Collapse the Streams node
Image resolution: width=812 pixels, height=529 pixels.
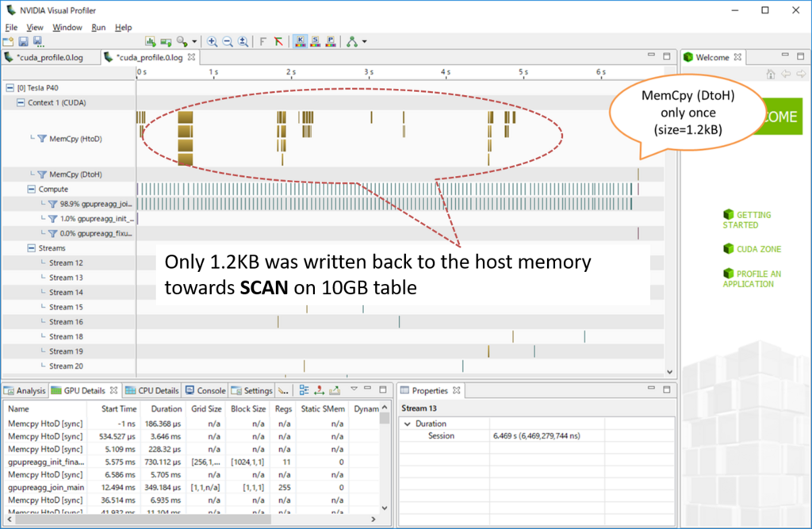pos(31,248)
